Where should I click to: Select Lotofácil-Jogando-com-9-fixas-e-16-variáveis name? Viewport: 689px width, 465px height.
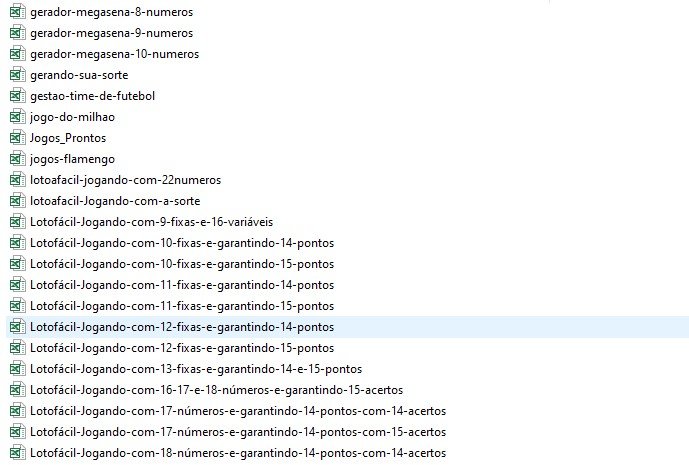tap(152, 222)
